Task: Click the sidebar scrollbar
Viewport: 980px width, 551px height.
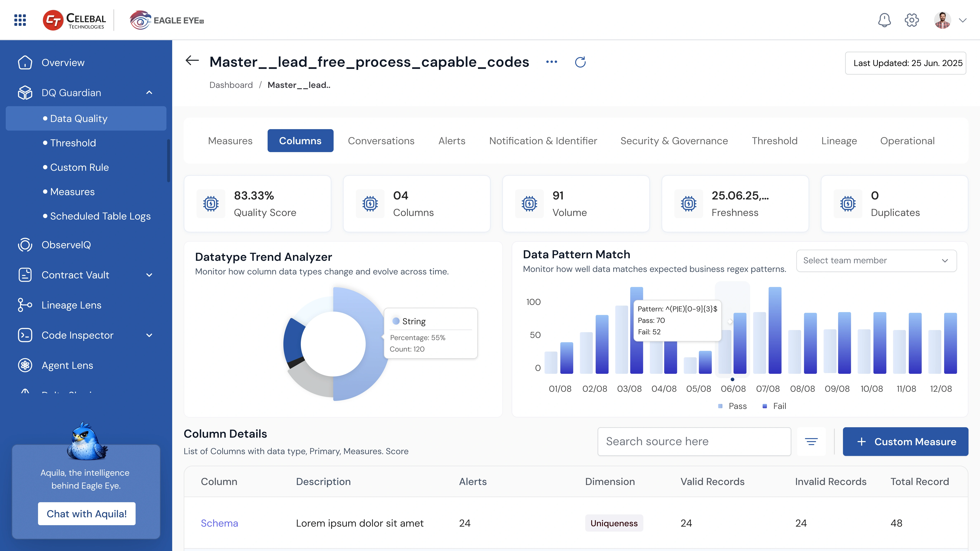Action: 169,161
